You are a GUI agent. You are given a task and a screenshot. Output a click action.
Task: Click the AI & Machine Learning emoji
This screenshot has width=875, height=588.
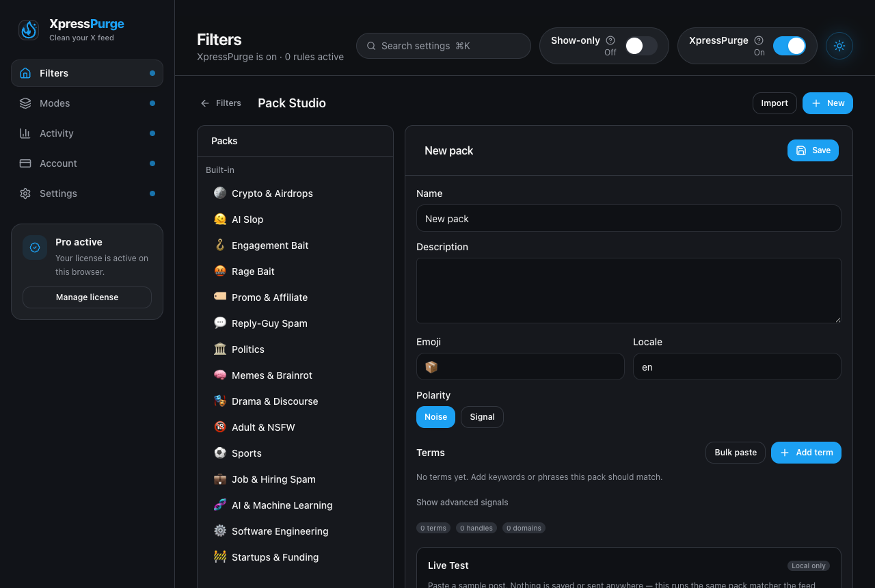(220, 505)
